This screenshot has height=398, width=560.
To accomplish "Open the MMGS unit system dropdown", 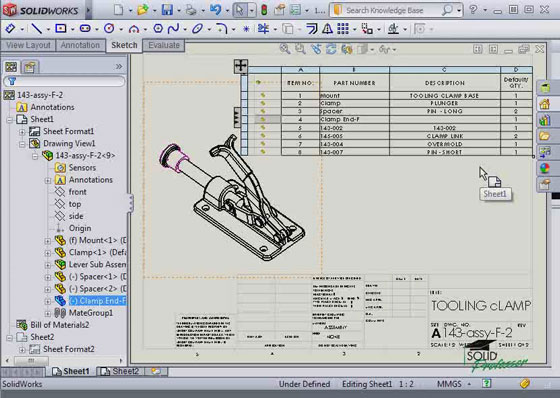I will 469,384.
